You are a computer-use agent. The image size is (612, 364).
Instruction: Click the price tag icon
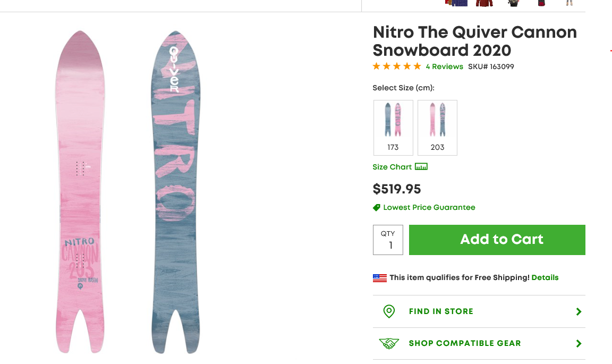pyautogui.click(x=377, y=207)
